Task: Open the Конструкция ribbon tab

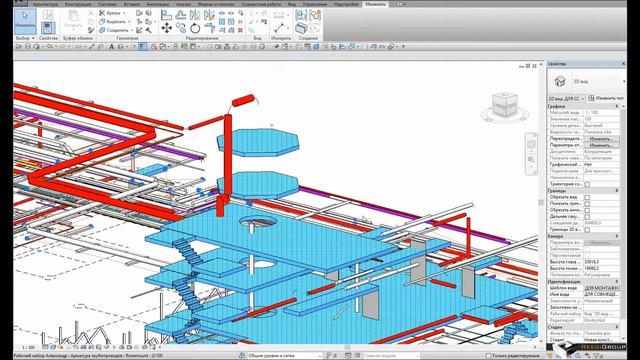Action: 78,4
